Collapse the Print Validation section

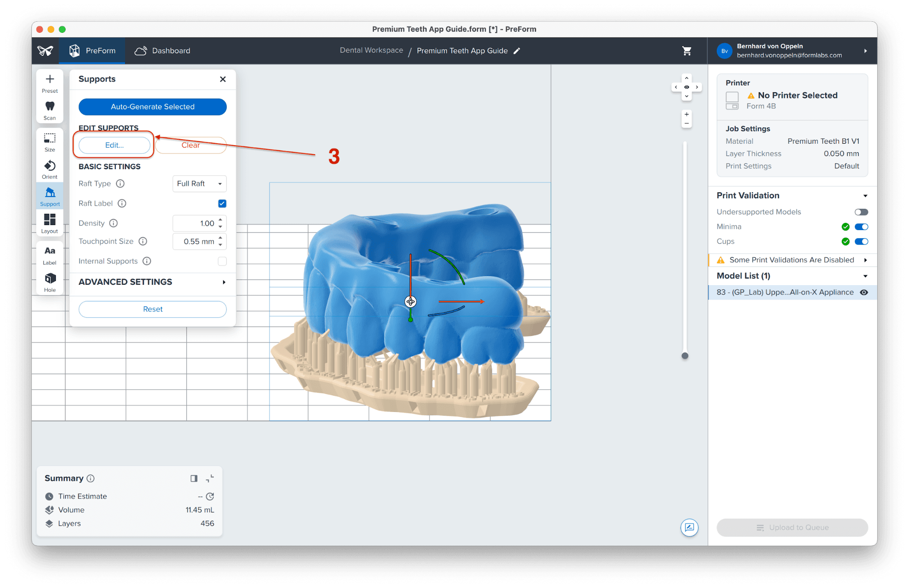point(865,196)
